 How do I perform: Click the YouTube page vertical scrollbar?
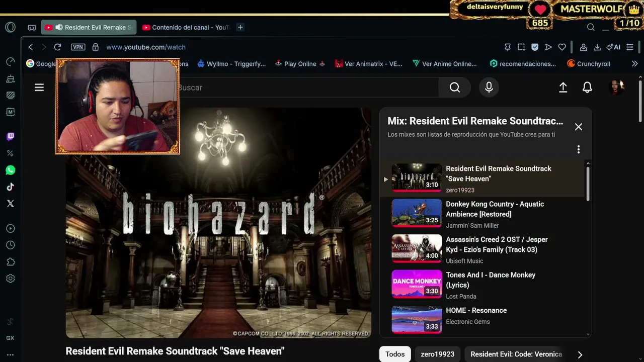640,101
